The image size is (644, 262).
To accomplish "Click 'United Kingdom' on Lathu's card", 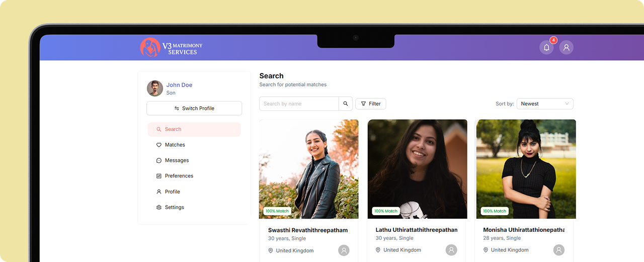I will 402,250.
